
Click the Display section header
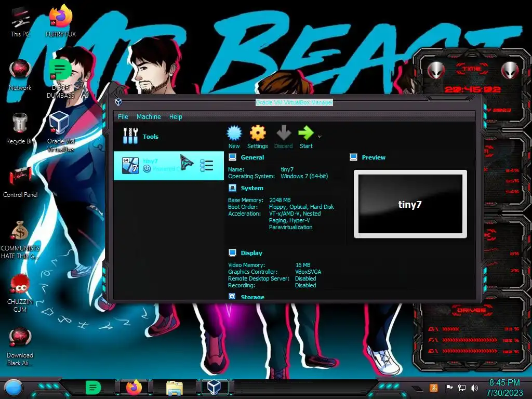pos(251,253)
